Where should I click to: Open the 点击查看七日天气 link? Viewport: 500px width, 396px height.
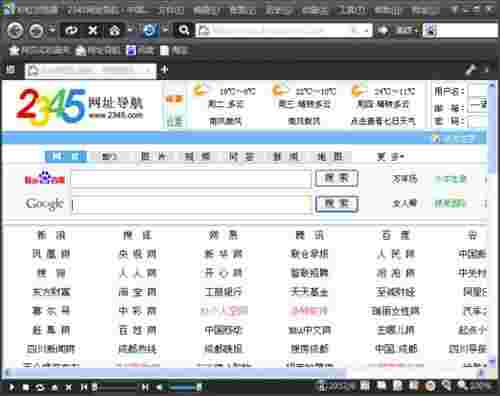point(383,121)
